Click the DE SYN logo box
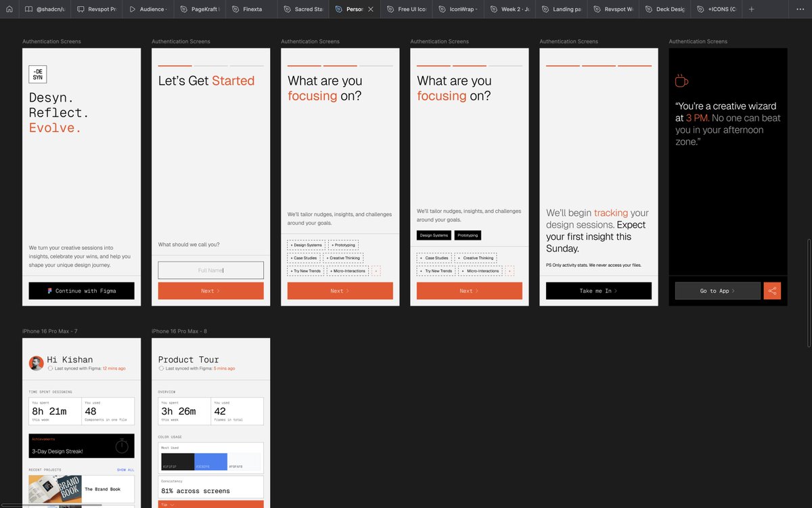 point(38,75)
